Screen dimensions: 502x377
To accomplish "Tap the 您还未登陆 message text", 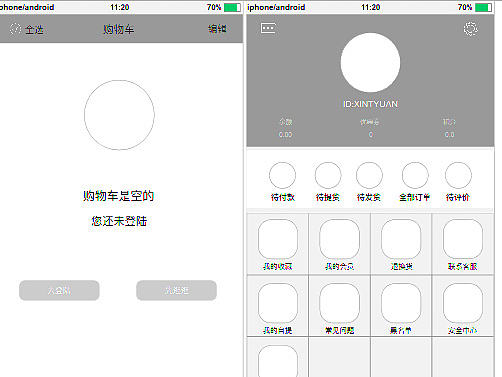I will [119, 221].
